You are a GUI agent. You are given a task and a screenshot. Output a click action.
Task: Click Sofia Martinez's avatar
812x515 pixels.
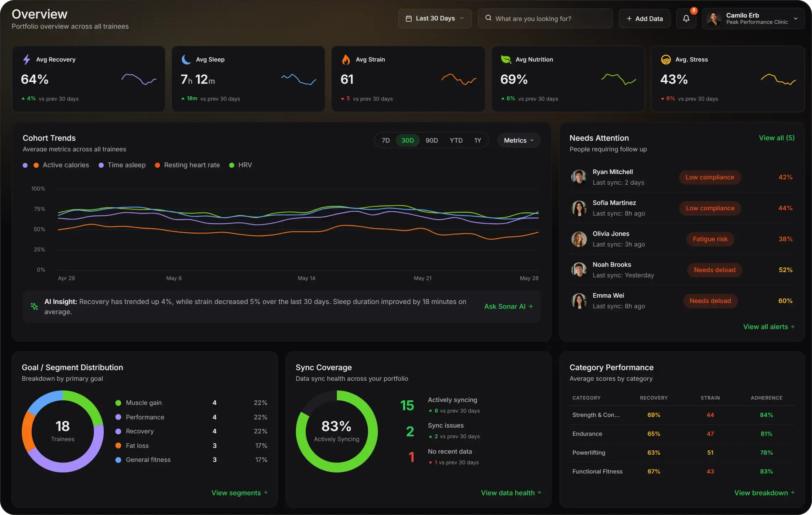click(579, 208)
